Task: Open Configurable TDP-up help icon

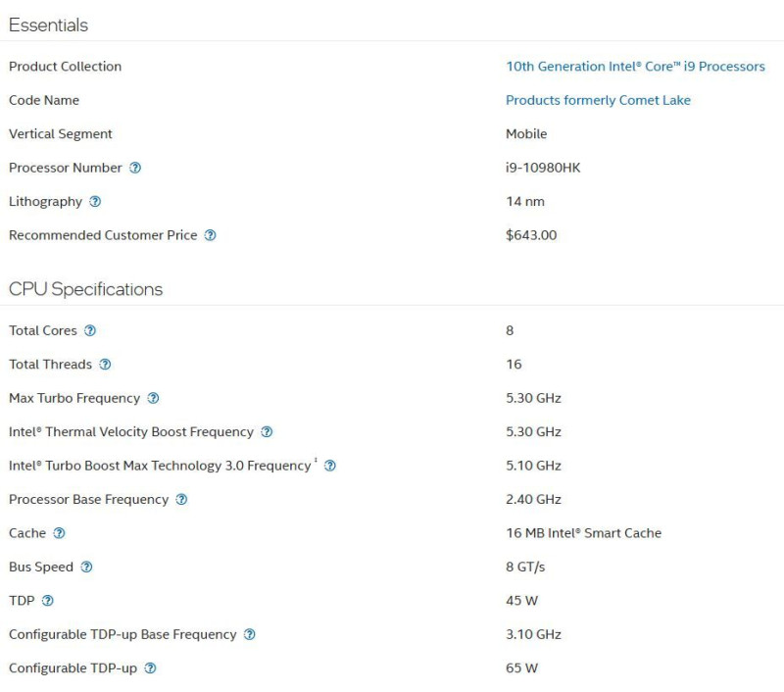Action: (x=150, y=668)
